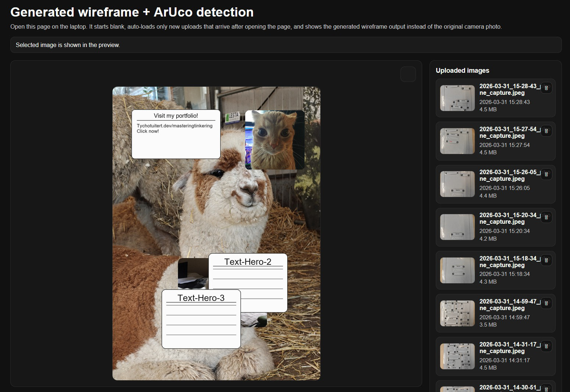This screenshot has width=570, height=392.
Task: Click the timestamp "2026-03-31 15:28:43"
Action: pyautogui.click(x=505, y=102)
